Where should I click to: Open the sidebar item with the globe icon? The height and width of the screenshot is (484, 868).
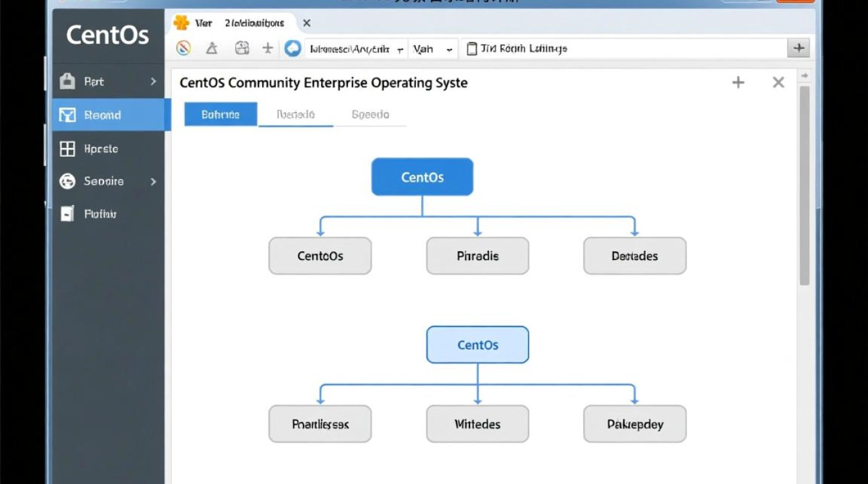tap(108, 181)
